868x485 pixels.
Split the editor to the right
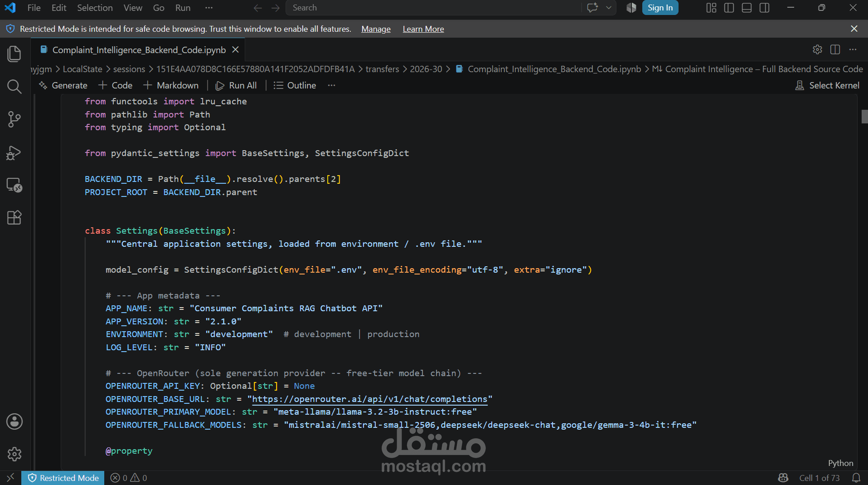835,49
